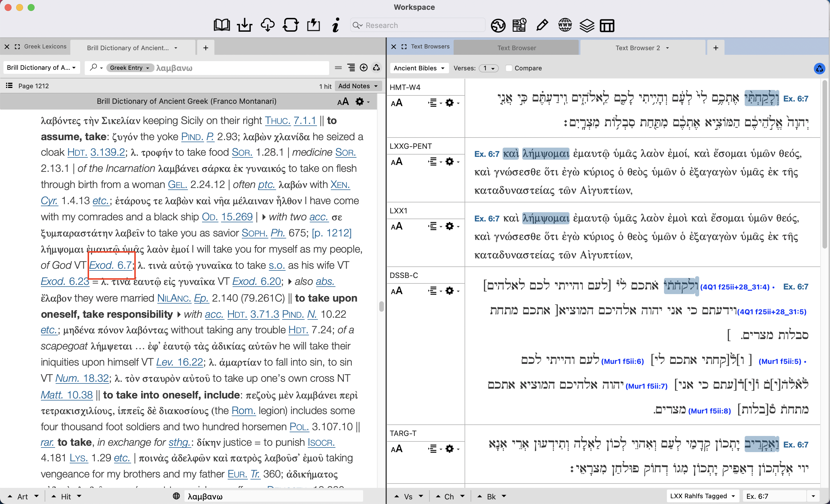The height and width of the screenshot is (504, 830).
Task: Switch to the Text Browser tab
Action: 516,48
